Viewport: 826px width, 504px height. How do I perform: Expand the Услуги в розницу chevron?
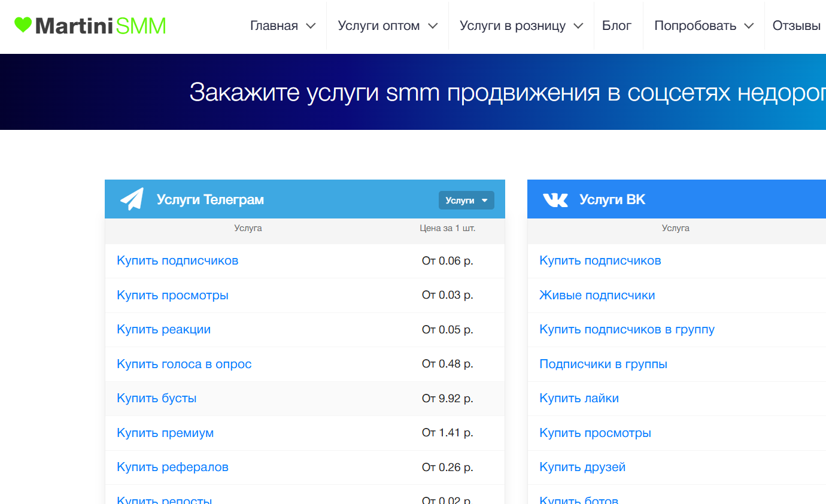578,26
